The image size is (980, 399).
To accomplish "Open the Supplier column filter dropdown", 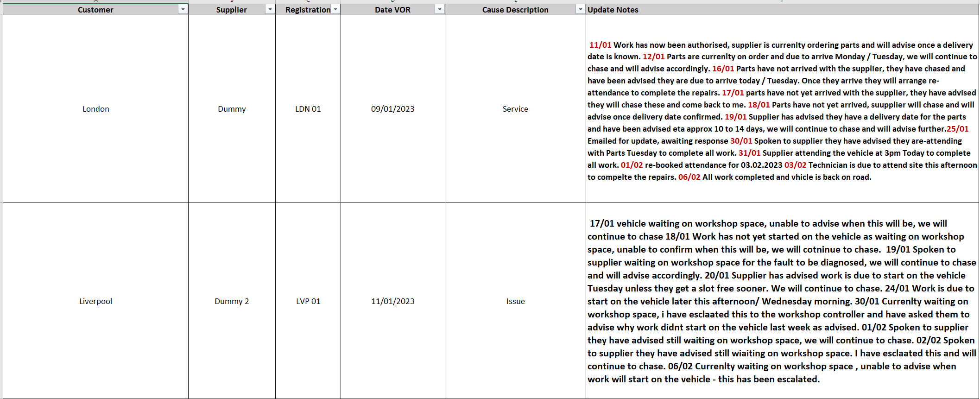I will (270, 9).
